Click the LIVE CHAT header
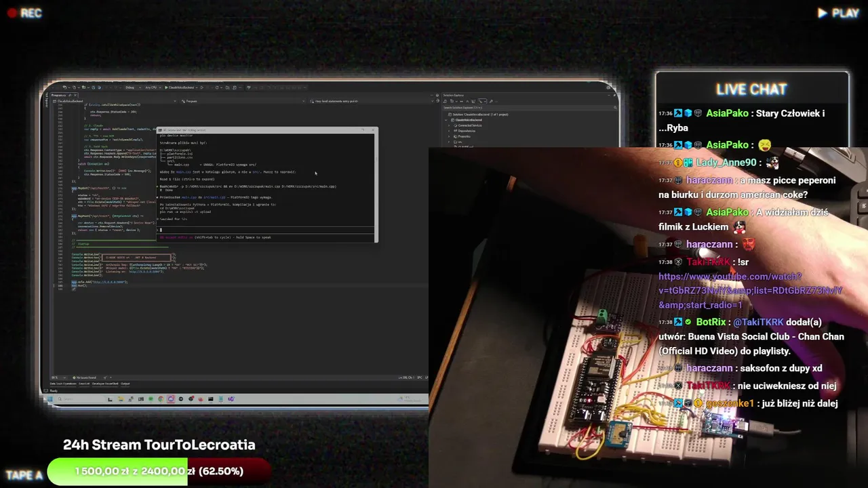 pos(751,89)
